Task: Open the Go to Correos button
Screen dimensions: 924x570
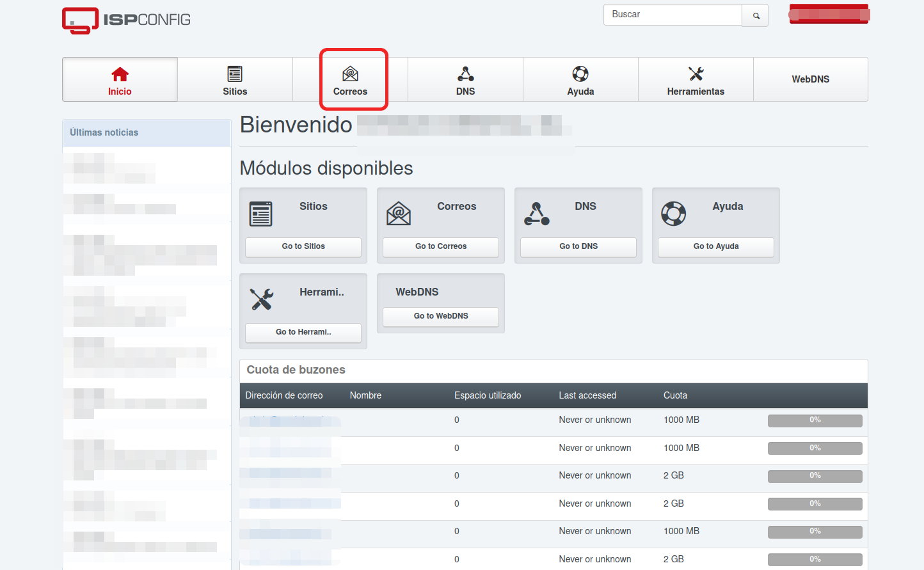Action: pos(441,246)
